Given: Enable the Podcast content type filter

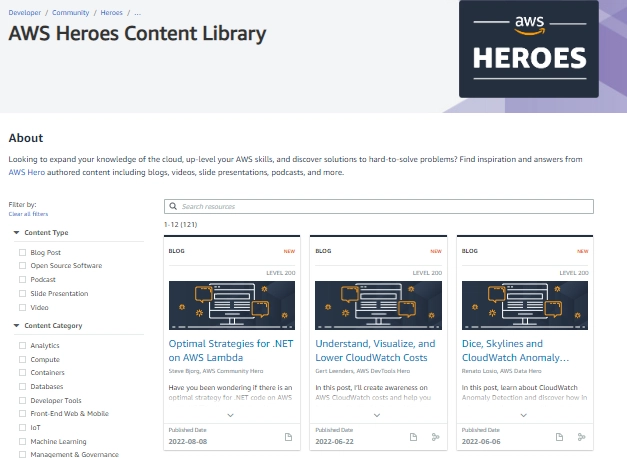Looking at the screenshot, I should coord(22,280).
